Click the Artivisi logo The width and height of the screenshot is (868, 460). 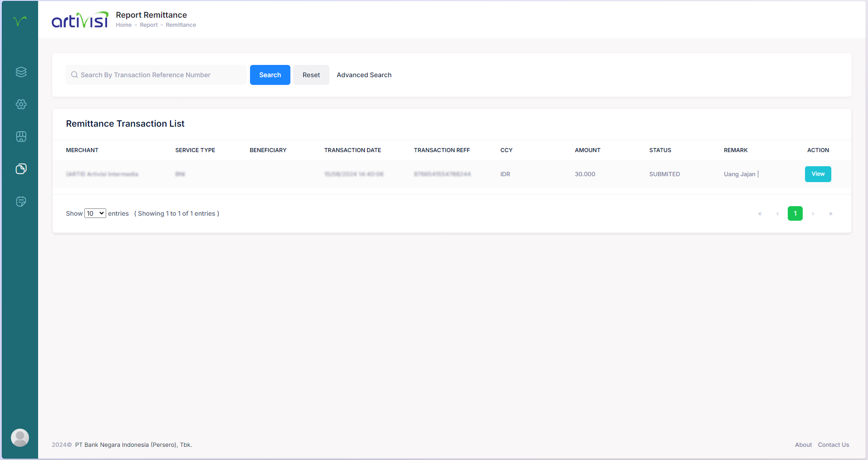click(x=80, y=20)
